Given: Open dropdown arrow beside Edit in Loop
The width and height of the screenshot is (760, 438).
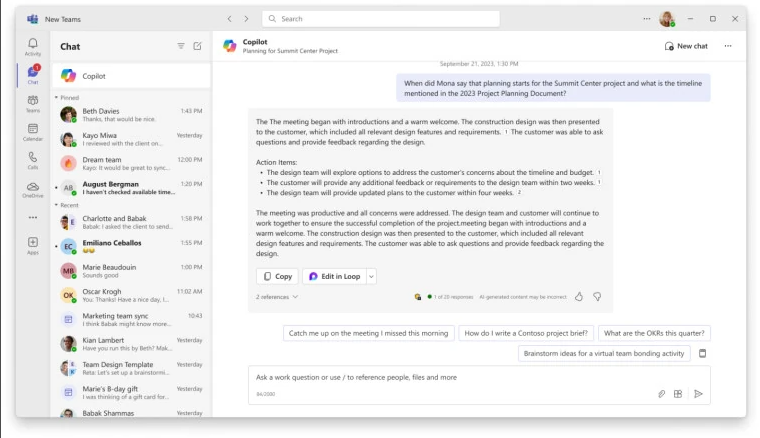Looking at the screenshot, I should click(x=372, y=276).
